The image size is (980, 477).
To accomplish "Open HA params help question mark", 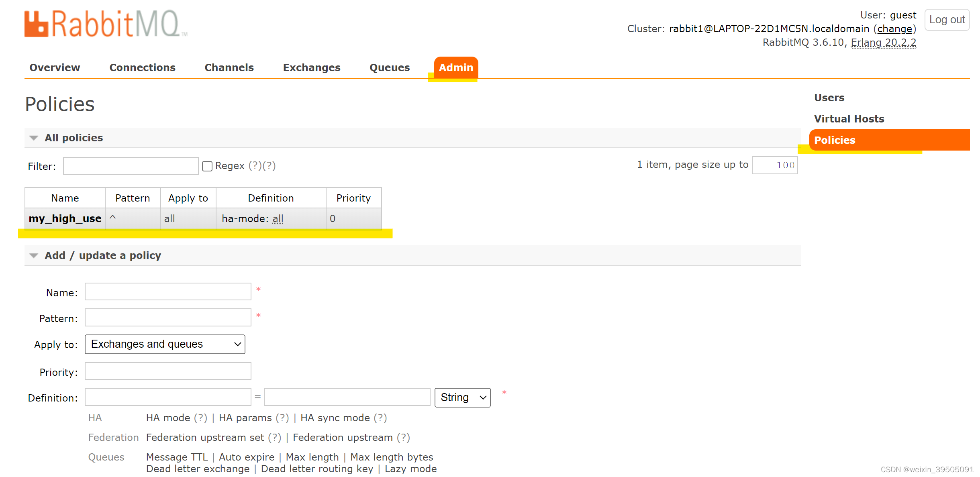I will (x=282, y=418).
